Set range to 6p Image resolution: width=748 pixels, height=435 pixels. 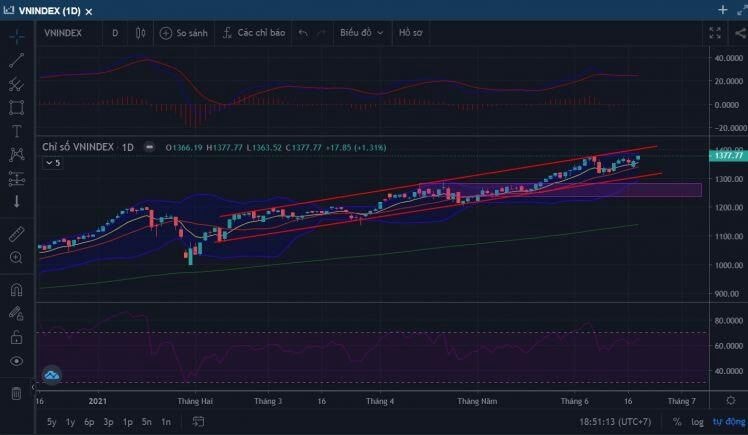(x=89, y=422)
